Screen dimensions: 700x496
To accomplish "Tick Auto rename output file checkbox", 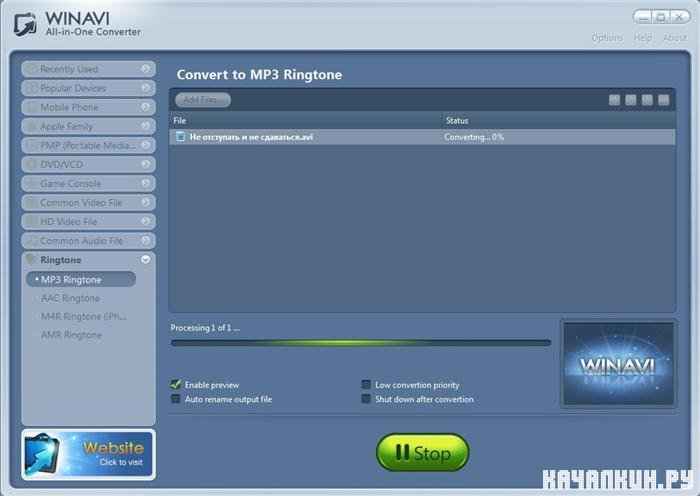I will (175, 399).
